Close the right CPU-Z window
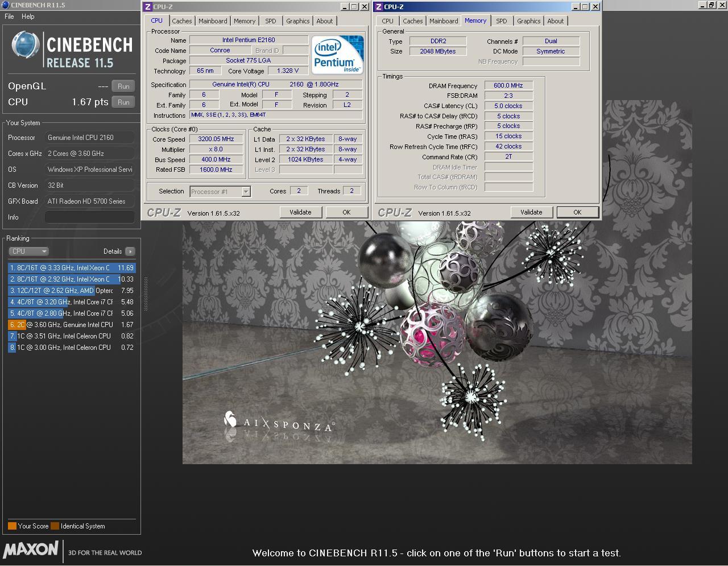The width and height of the screenshot is (728, 566). 595,7
